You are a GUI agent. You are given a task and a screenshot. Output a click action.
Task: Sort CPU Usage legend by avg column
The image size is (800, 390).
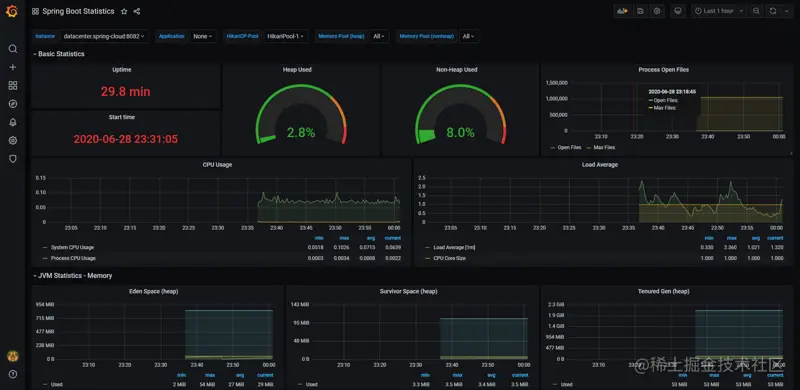click(x=370, y=238)
